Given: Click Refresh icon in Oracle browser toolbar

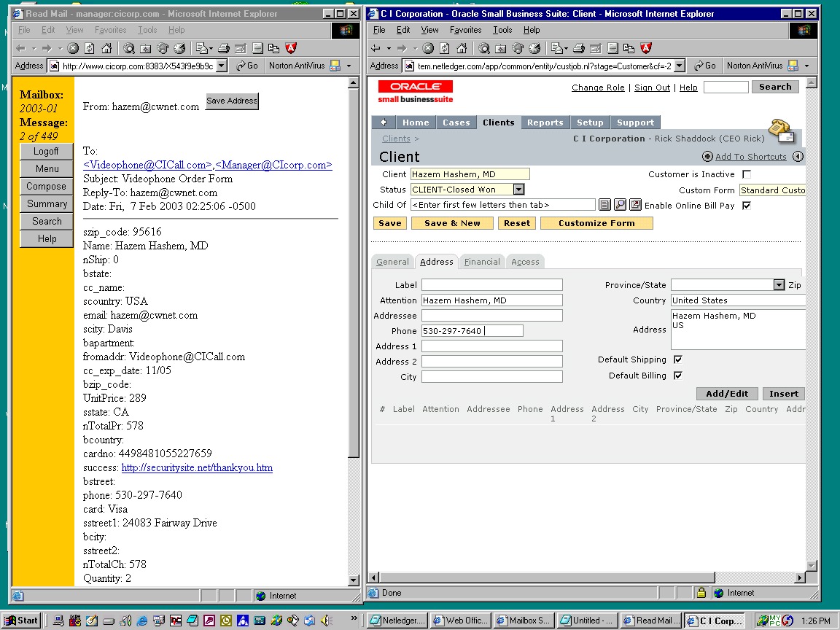Looking at the screenshot, I should coord(445,48).
